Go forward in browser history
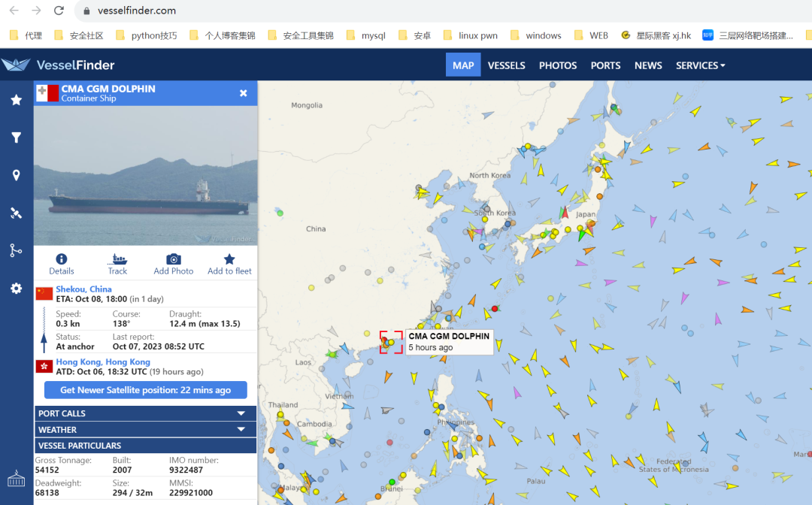812x505 pixels. coord(36,11)
